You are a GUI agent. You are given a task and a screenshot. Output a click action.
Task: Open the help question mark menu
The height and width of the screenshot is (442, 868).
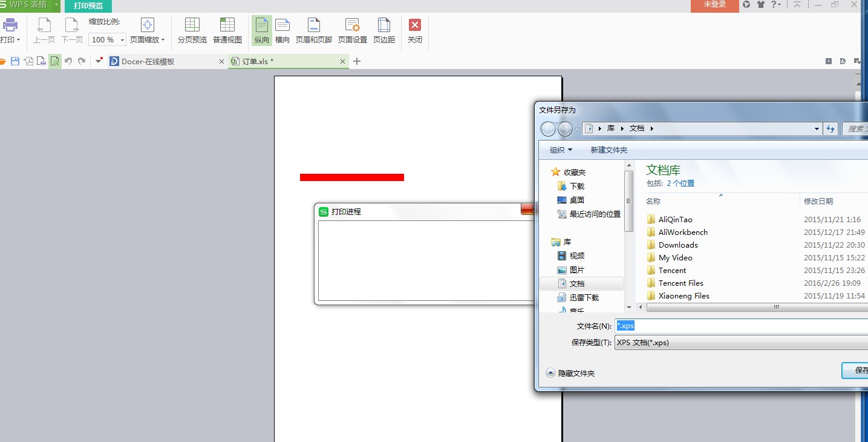[775, 4]
